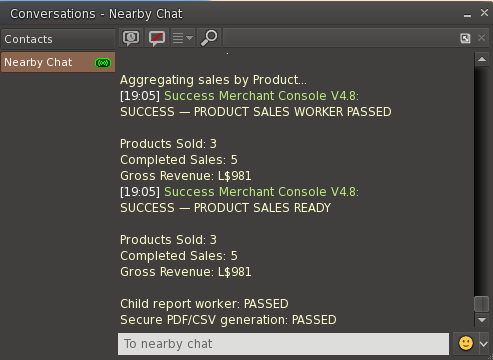Click 'Secure PDF/CSV generation: PASSED' line
493x360 pixels.
pos(228,320)
